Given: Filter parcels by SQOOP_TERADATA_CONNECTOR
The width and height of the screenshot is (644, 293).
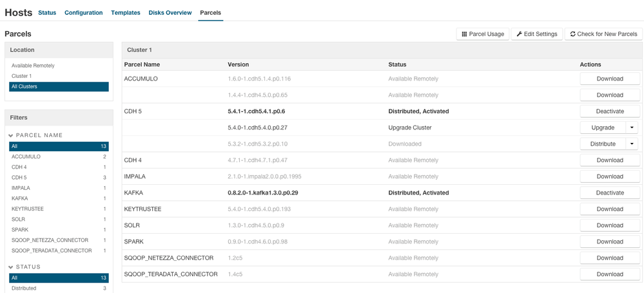Looking at the screenshot, I should click(59, 250).
